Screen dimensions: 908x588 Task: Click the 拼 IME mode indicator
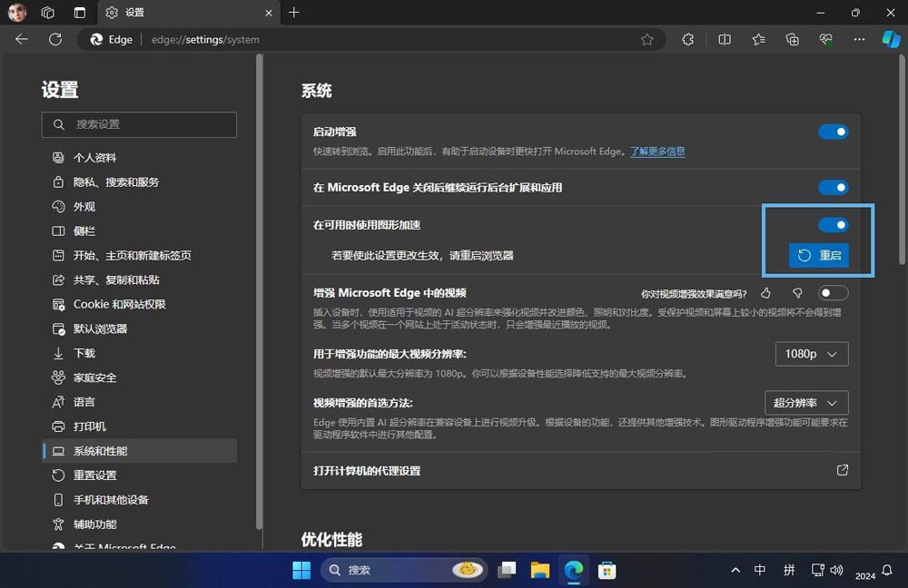pos(789,570)
